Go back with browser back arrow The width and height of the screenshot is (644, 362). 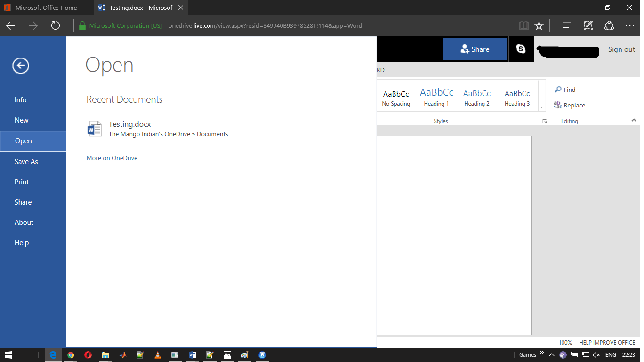tap(10, 26)
